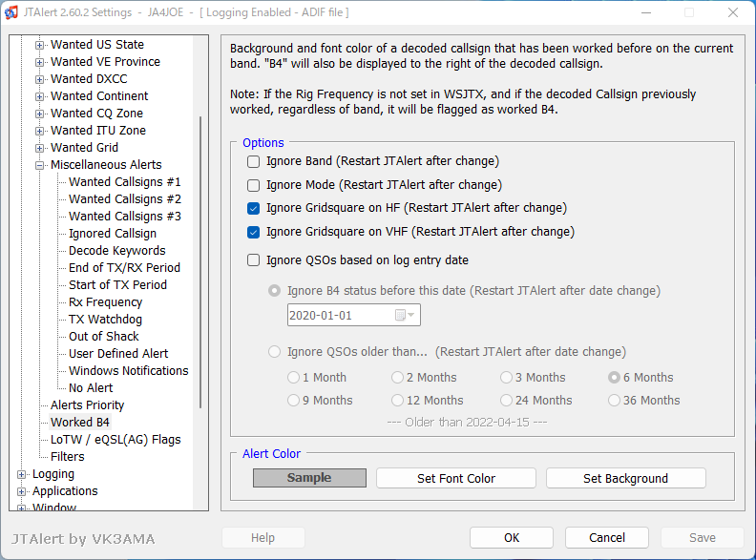Viewport: 756px width, 560px height.
Task: Open Wanted Callsigns #2 settings
Action: click(x=125, y=199)
